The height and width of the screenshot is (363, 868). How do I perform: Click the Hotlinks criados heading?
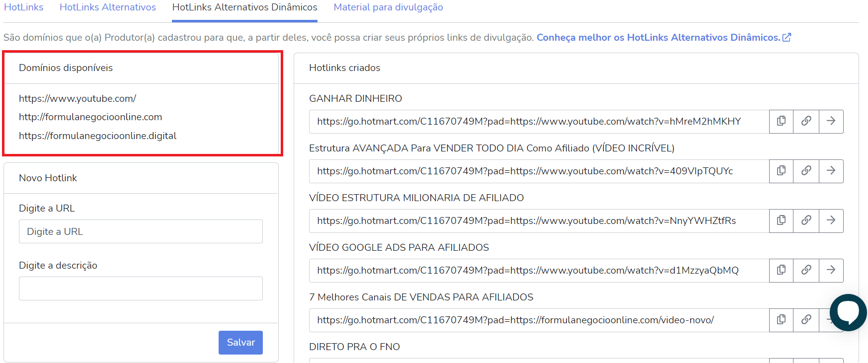(x=344, y=68)
